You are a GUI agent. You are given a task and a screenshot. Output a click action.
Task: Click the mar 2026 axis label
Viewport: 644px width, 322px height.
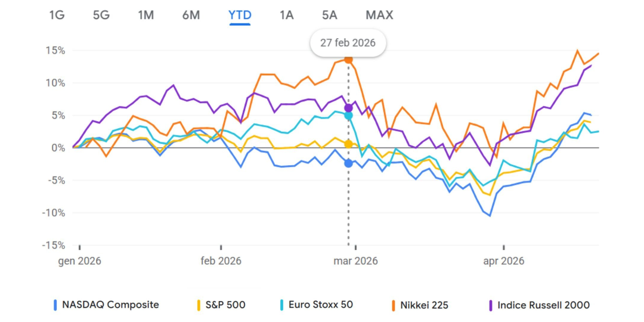point(355,261)
